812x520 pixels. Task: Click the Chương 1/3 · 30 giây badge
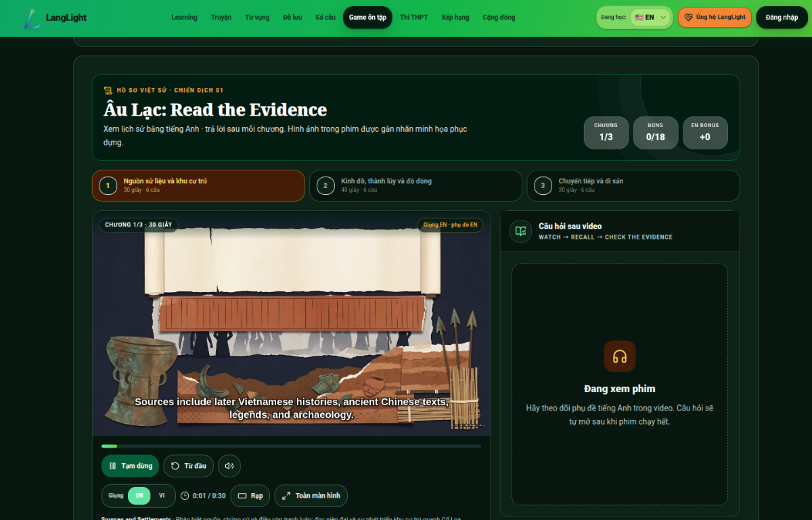[x=139, y=224]
